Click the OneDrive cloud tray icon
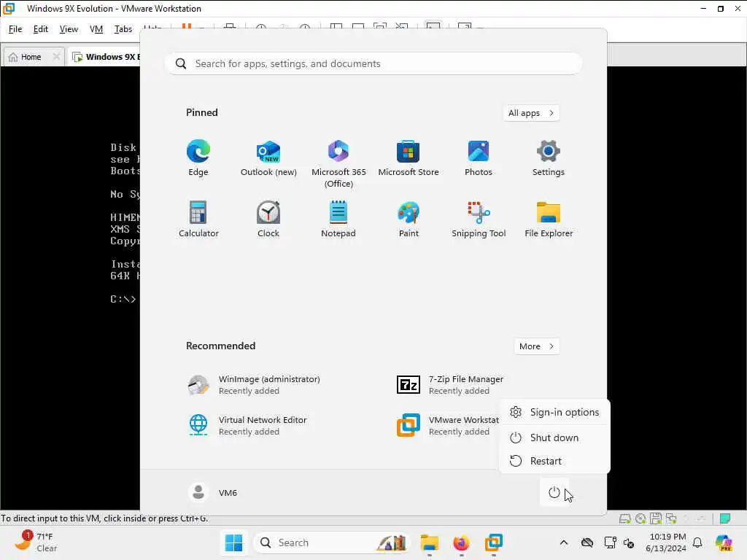Viewport: 747px width, 560px height. pos(587,542)
